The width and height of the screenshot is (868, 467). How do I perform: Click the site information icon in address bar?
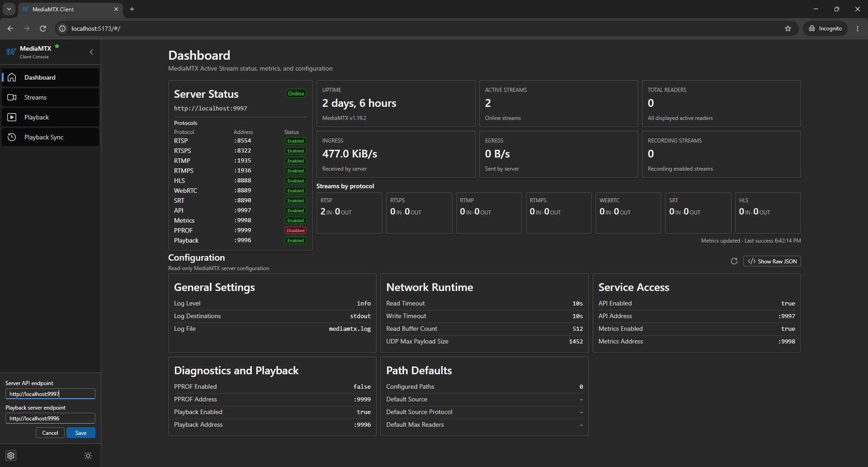click(62, 29)
